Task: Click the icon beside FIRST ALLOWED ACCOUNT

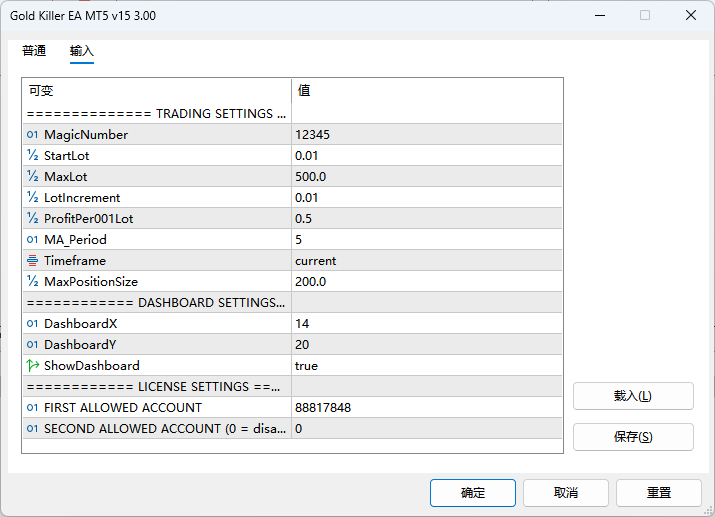Action: 32,408
